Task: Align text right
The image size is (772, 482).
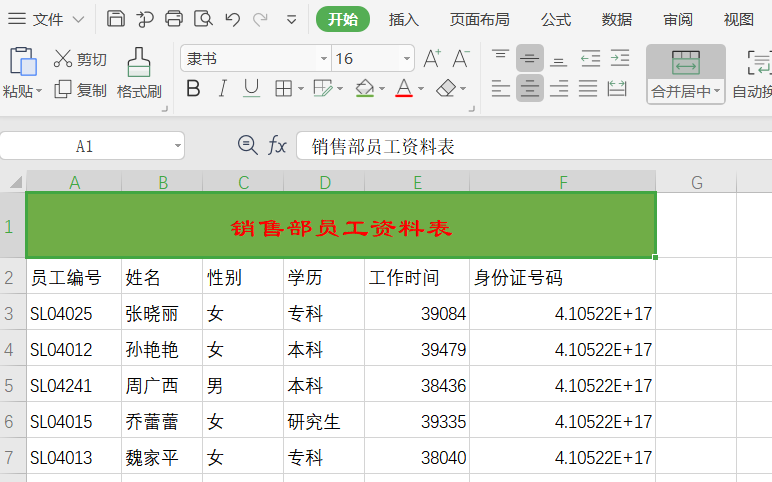Action: 558,89
